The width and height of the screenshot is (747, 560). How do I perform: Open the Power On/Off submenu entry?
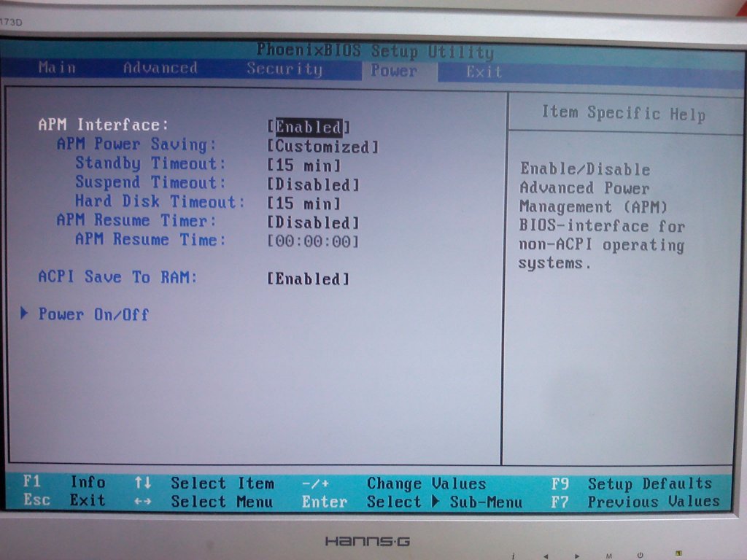pos(93,314)
